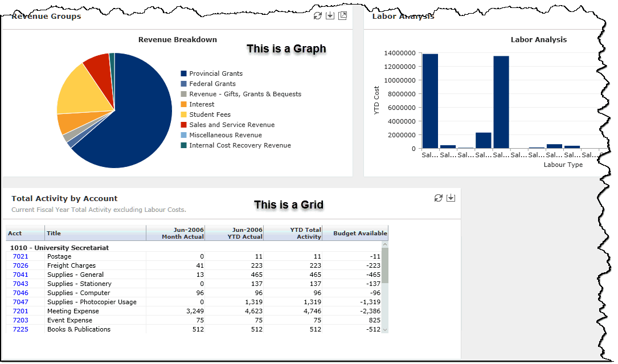
Task: Click the Acct column header
Action: pos(15,233)
